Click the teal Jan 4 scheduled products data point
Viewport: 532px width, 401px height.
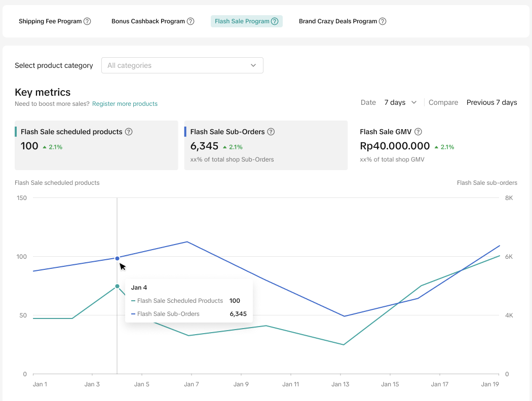point(117,286)
